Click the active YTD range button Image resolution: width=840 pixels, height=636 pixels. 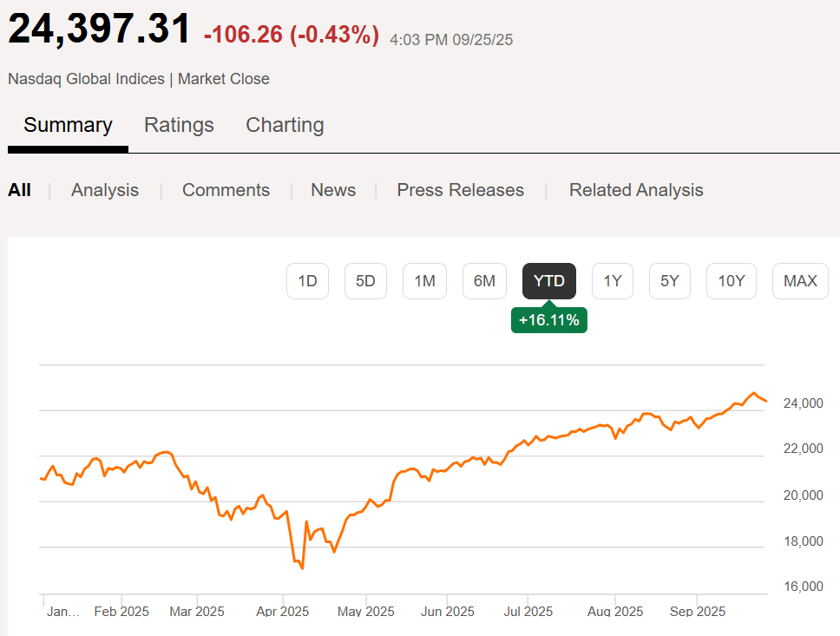[549, 281]
